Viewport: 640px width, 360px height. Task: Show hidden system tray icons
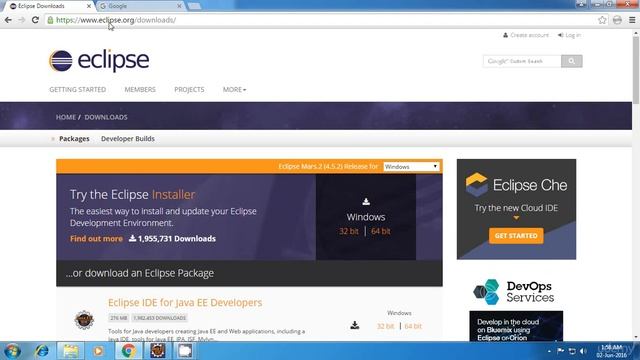pos(549,351)
